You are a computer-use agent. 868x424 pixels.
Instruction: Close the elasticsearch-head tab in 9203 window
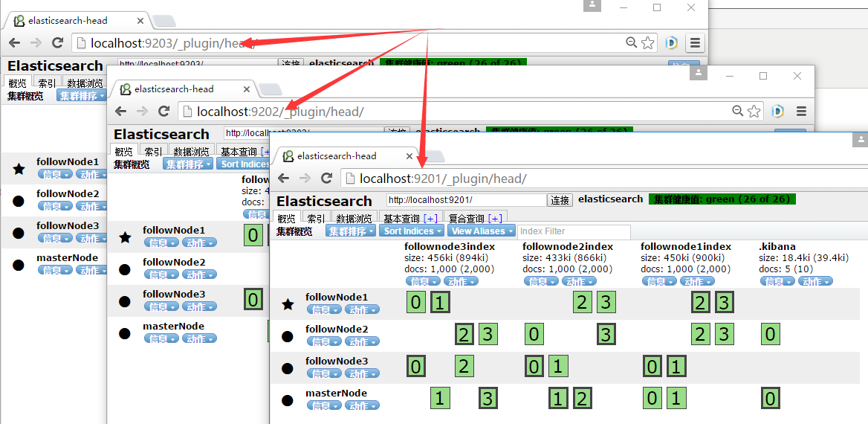click(x=140, y=21)
